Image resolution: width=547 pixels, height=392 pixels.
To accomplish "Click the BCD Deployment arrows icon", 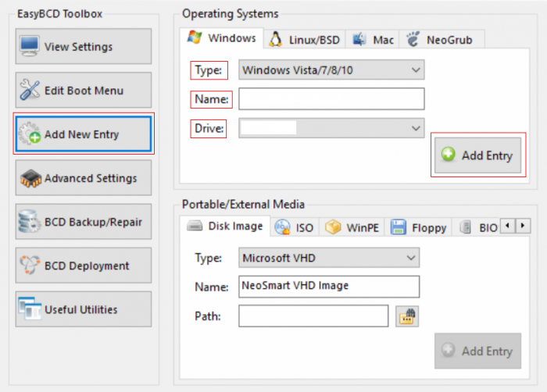I will point(30,265).
